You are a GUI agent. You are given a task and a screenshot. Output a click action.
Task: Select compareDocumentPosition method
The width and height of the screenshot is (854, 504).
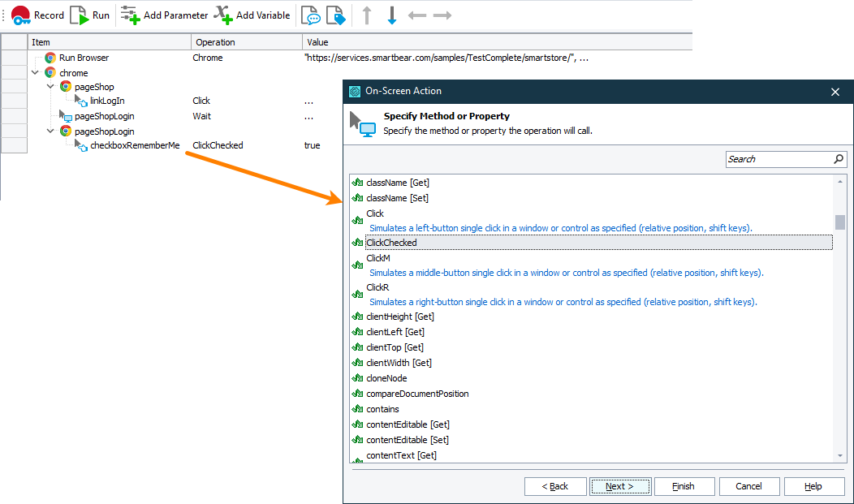click(417, 394)
